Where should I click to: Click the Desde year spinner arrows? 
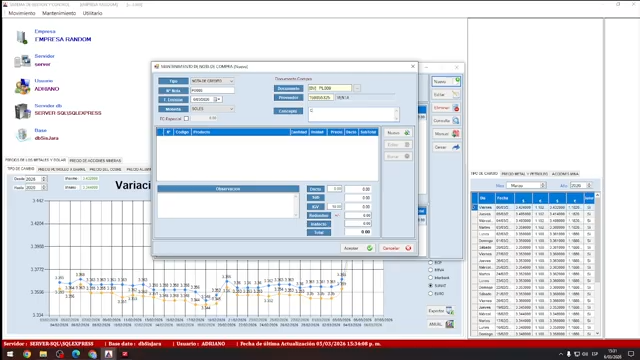44,179
